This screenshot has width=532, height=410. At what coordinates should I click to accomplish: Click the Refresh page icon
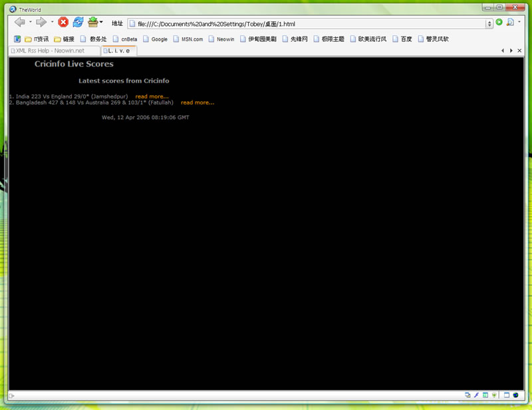point(78,22)
